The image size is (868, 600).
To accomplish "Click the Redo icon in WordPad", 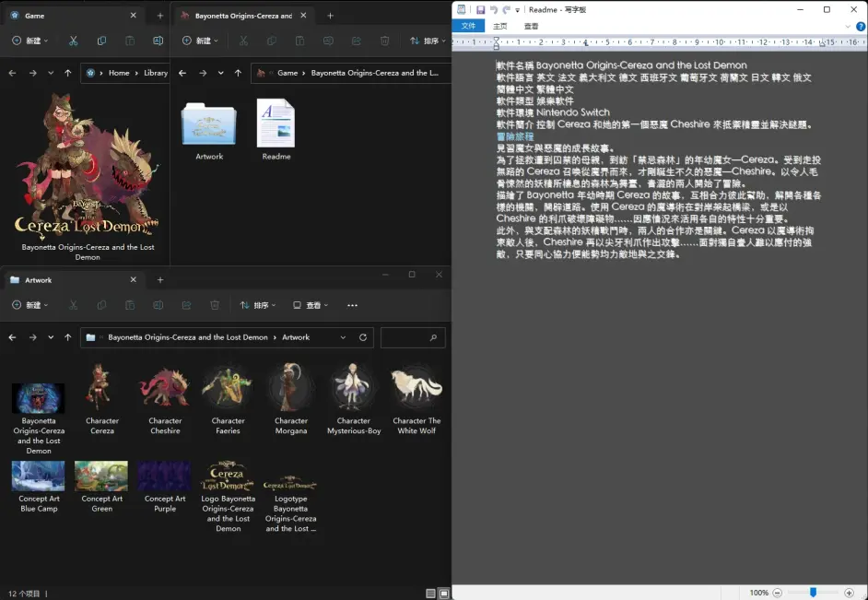I will tap(506, 9).
